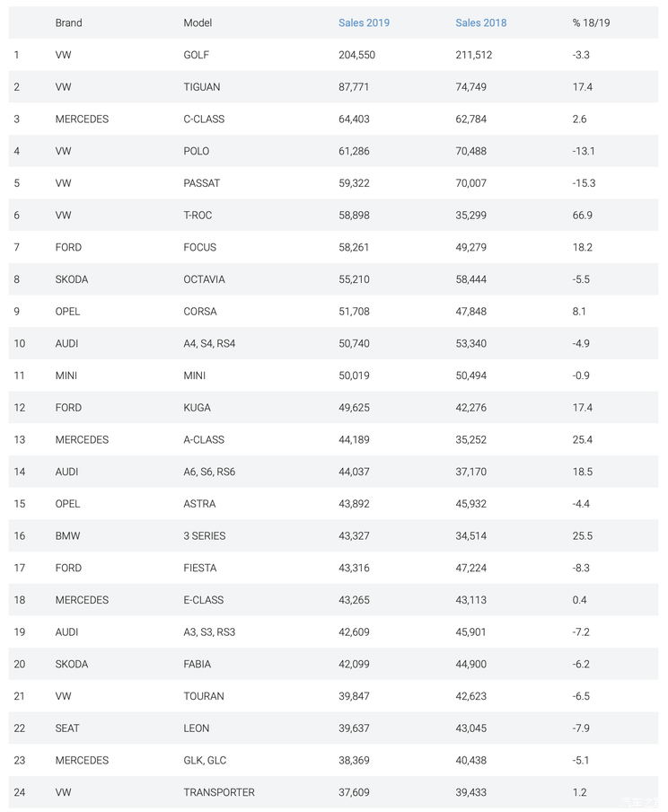This screenshot has height=812, width=668.
Task: Sort by Sales 2018 column header
Action: [x=480, y=22]
